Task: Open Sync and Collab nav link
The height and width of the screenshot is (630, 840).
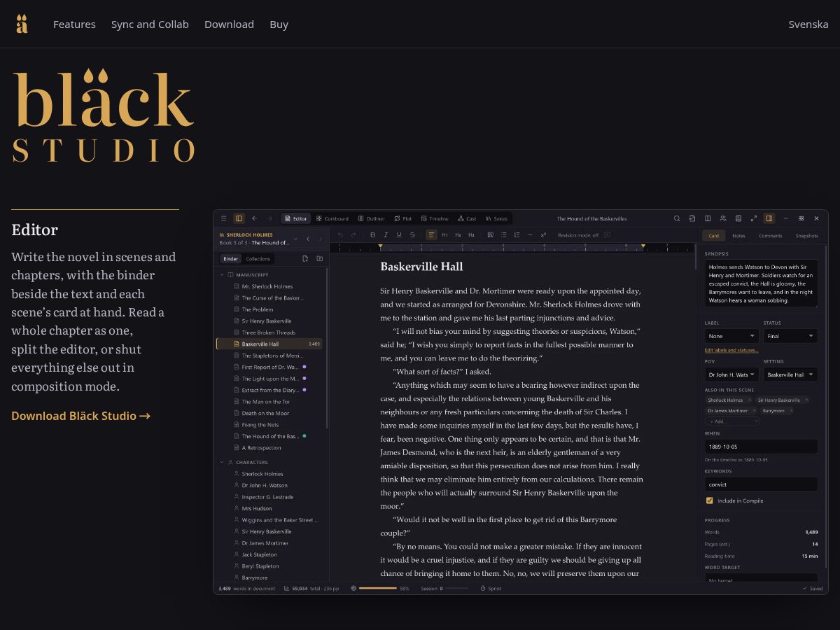Action: 150,24
